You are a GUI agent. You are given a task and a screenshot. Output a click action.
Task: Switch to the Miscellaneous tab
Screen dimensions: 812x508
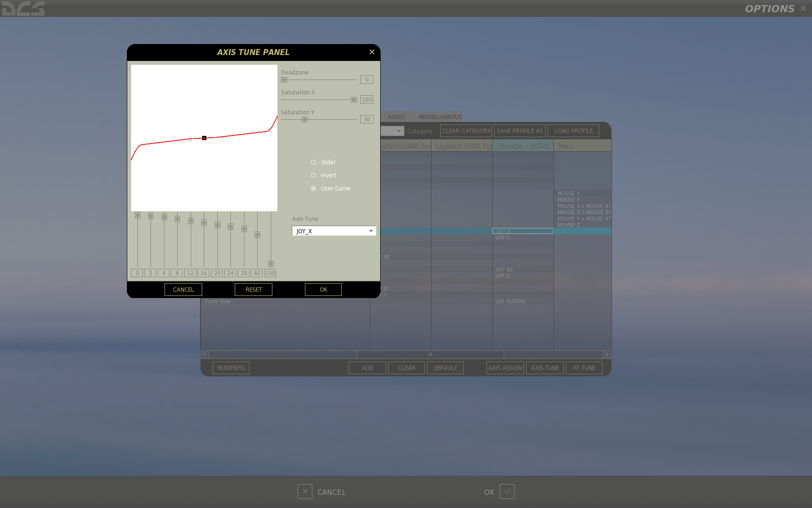(440, 117)
